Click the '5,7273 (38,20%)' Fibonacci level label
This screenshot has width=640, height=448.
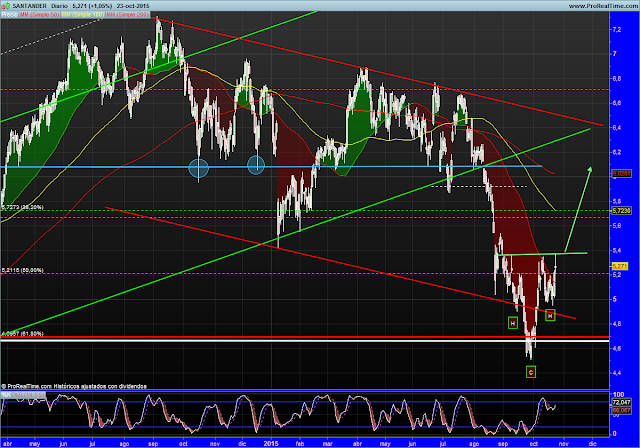coord(23,207)
